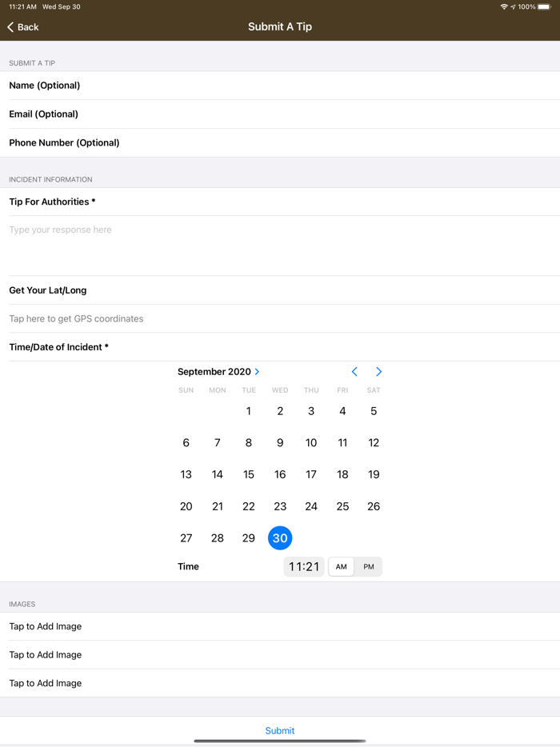Select September 6 on calendar

(x=186, y=442)
